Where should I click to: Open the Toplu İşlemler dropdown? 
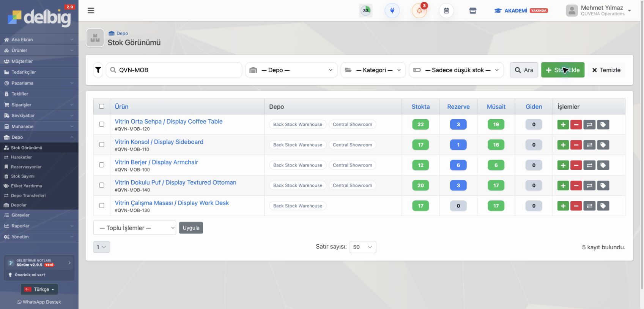tap(135, 228)
